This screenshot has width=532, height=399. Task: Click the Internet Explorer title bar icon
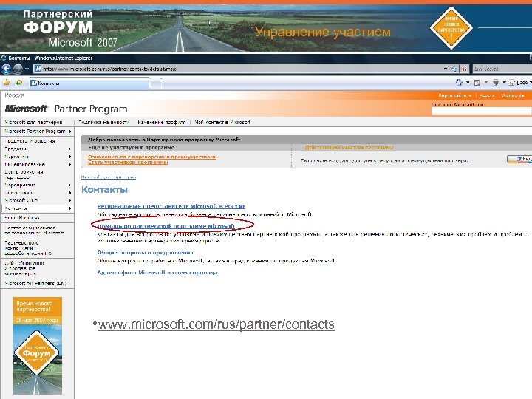tap(4, 58)
